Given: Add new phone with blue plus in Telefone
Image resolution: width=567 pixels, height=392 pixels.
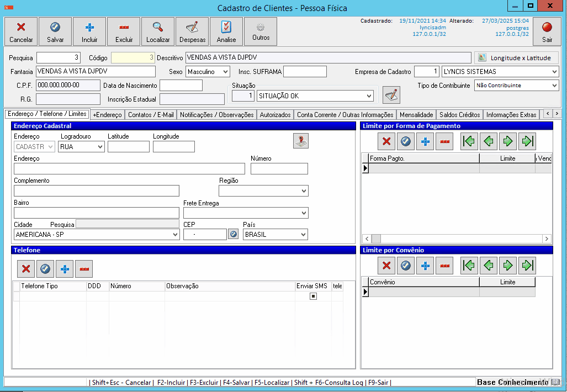Looking at the screenshot, I should coord(65,269).
